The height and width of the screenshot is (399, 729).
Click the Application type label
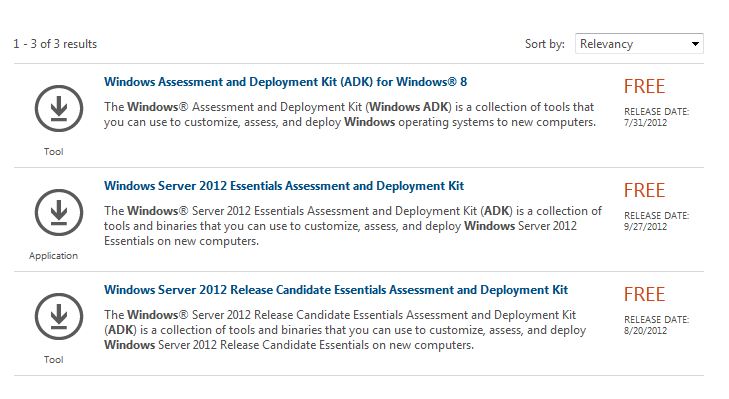pyautogui.click(x=53, y=256)
